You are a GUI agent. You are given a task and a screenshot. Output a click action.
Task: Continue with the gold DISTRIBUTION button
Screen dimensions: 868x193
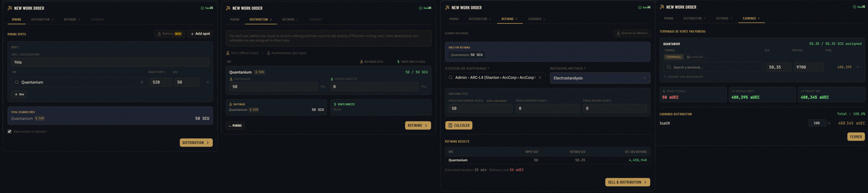click(x=196, y=143)
